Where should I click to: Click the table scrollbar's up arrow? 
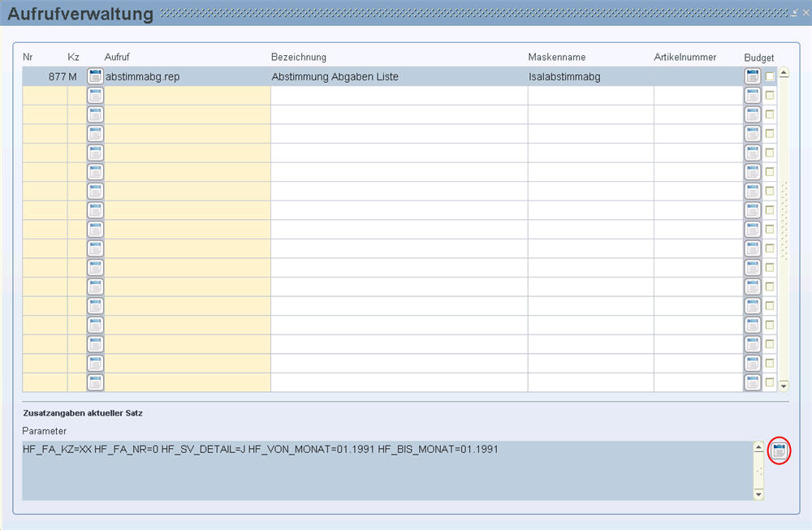tap(784, 72)
